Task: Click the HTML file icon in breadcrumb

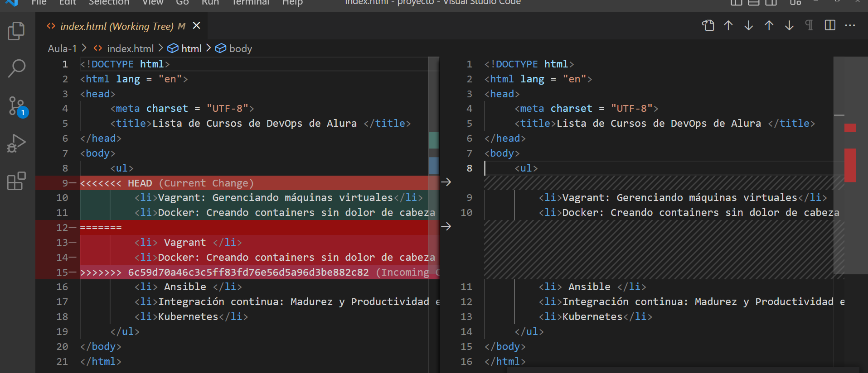Action: [98, 48]
